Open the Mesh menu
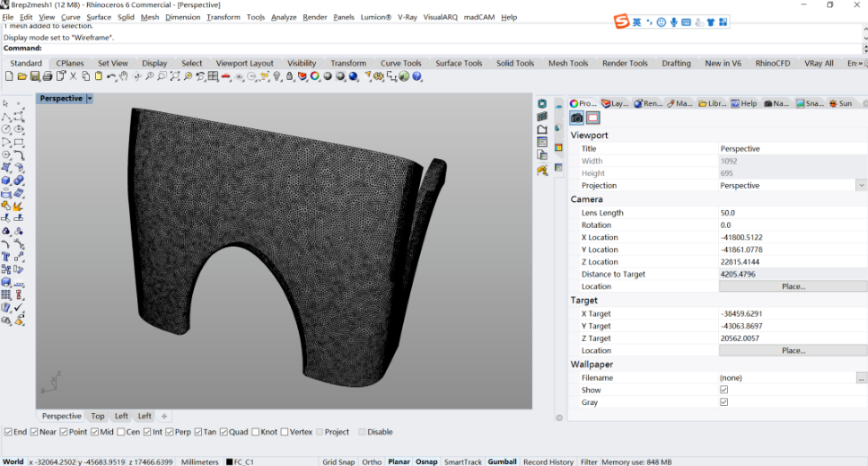The height and width of the screenshot is (466, 868). point(150,17)
